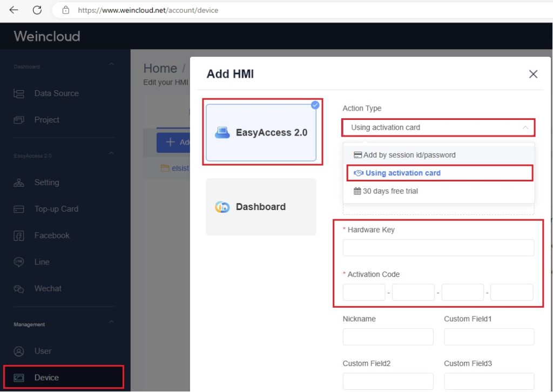
Task: Click the handshake icon for activation card
Action: point(359,173)
